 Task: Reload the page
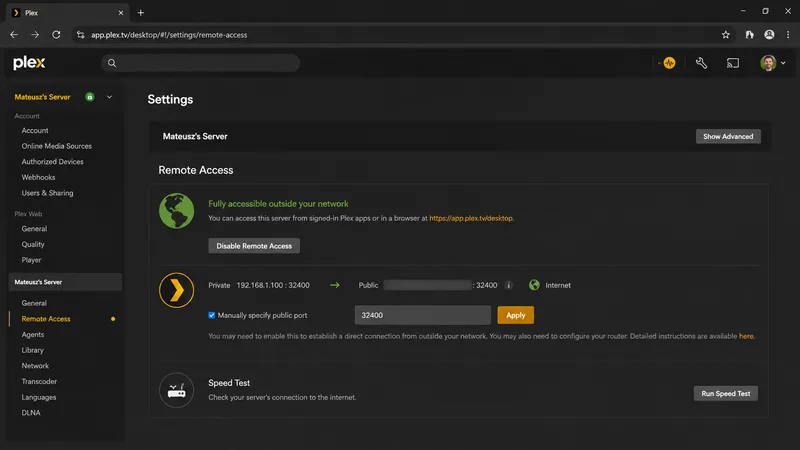coord(56,35)
